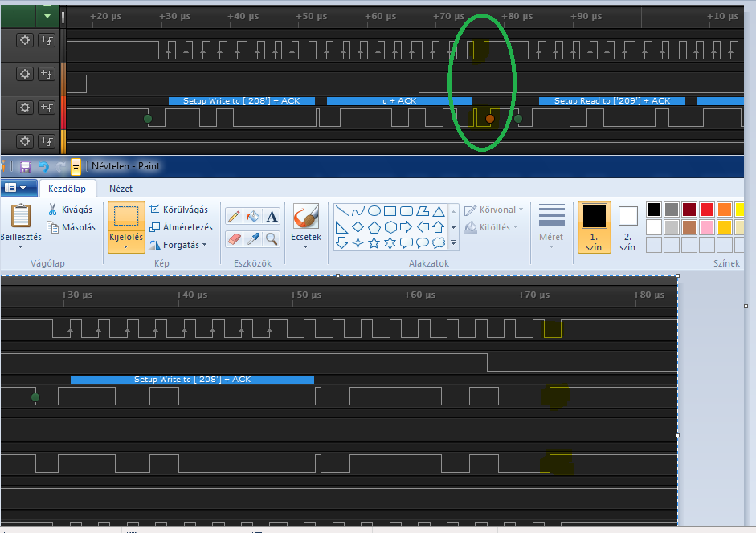Choose the Four-point star shape
756x533 pixels.
(x=358, y=243)
